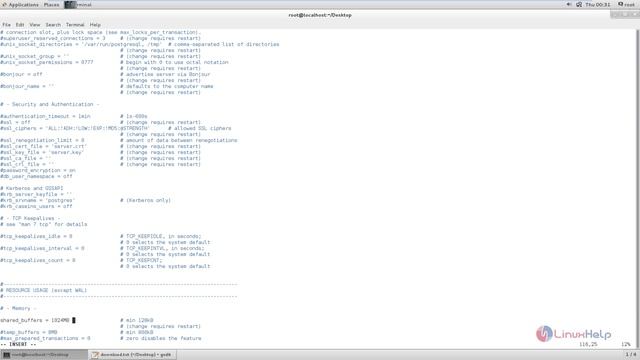This screenshot has height=360, width=640.
Task: Click the '# - Security and Authentication -' comment
Action: tap(50, 104)
